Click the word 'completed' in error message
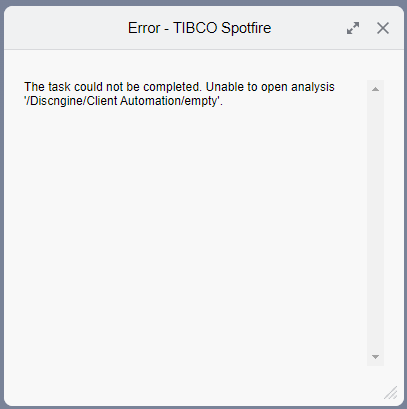Image resolution: width=407 pixels, height=409 pixels. coord(172,87)
